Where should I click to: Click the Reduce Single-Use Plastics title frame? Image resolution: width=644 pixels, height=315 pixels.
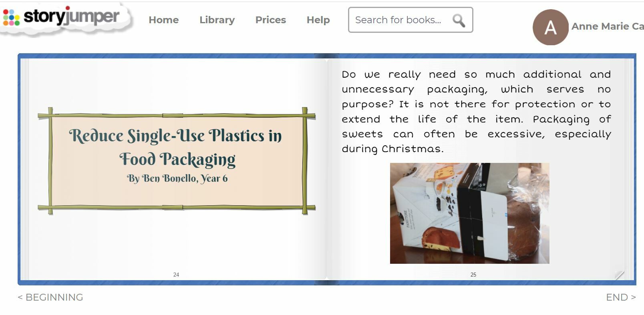click(177, 161)
